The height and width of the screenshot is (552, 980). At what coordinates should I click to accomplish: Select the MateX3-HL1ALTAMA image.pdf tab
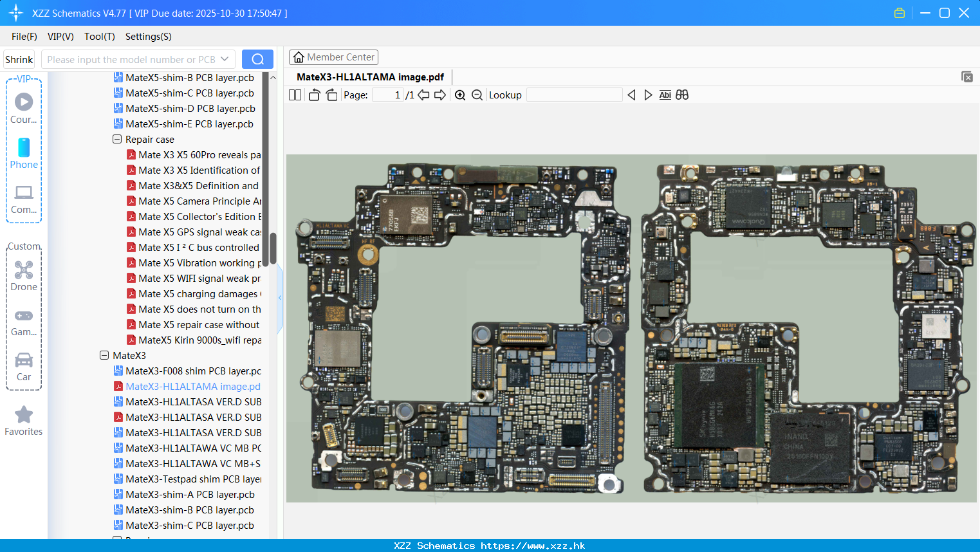pos(370,77)
